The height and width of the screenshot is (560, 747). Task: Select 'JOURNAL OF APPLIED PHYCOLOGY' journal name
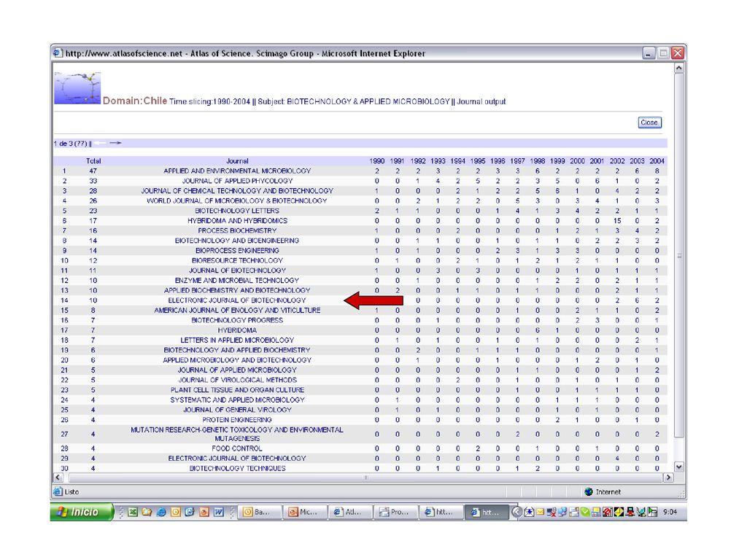coord(237,181)
